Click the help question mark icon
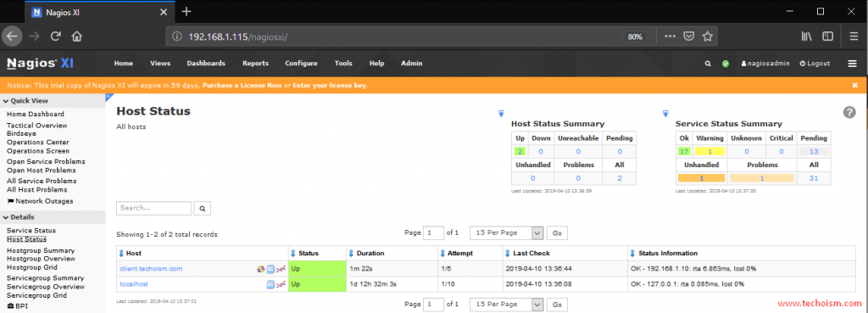The height and width of the screenshot is (313, 868). tap(849, 112)
